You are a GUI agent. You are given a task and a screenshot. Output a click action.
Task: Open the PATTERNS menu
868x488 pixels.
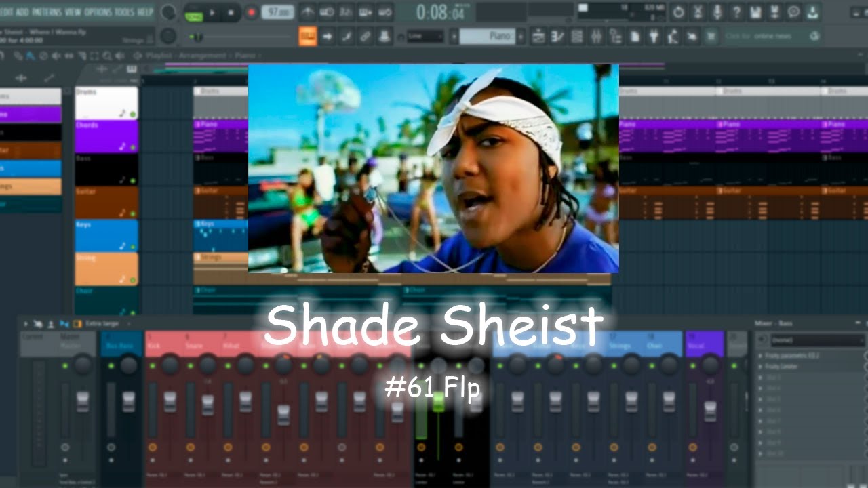click(x=46, y=12)
